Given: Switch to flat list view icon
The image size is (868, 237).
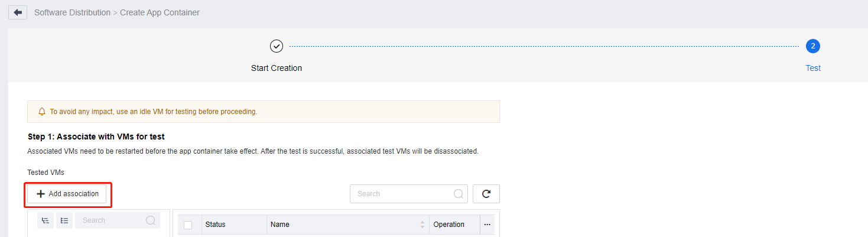Looking at the screenshot, I should pos(64,220).
